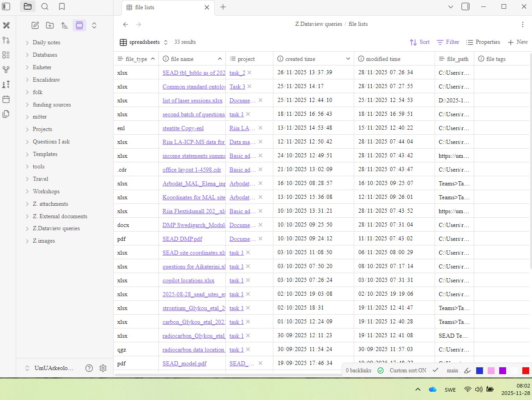This screenshot has width=532, height=400.
Task: Open calendar icon in left ribbon
Action: tap(6, 99)
